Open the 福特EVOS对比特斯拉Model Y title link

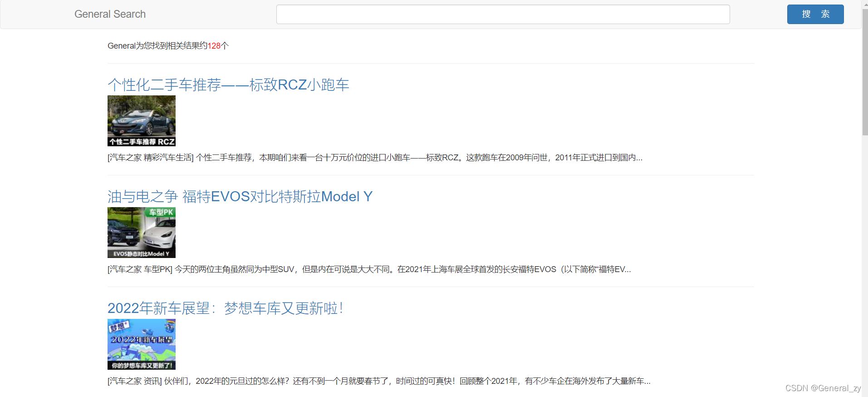pyautogui.click(x=240, y=196)
